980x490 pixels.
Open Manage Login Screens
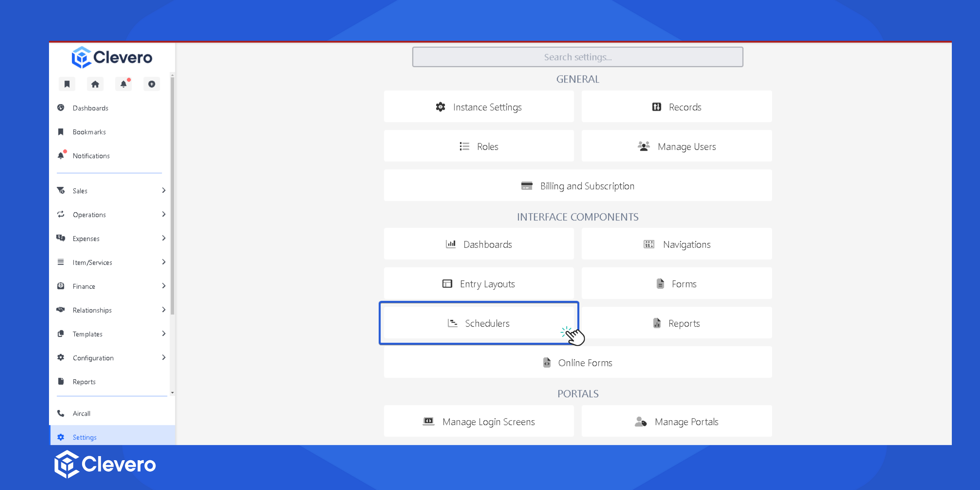pyautogui.click(x=479, y=422)
